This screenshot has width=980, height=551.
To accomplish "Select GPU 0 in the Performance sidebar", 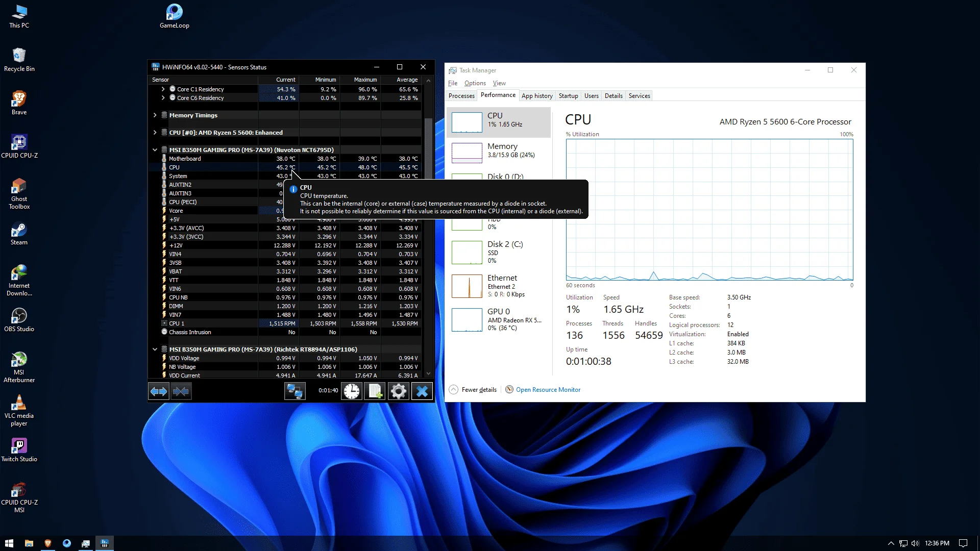I will click(499, 320).
